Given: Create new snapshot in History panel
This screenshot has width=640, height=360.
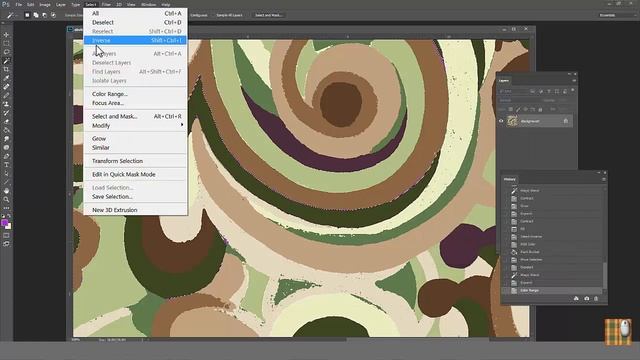Looking at the screenshot, I should click(x=587, y=298).
